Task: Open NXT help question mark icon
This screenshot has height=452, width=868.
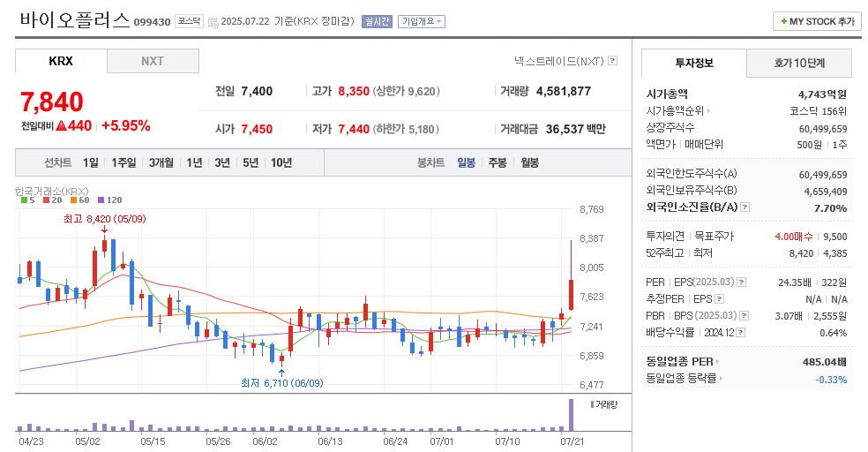Action: [x=613, y=61]
